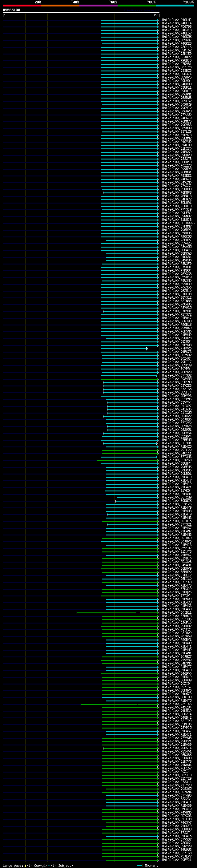The image size is (197, 868).
Task: Click the cyan alignment bar for A4QLN2
Action: click(129, 20)
